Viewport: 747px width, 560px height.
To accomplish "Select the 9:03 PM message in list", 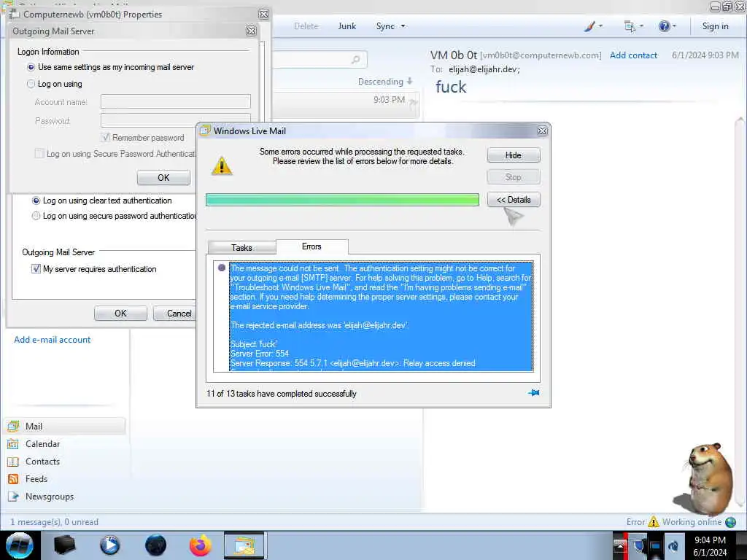I will point(346,104).
